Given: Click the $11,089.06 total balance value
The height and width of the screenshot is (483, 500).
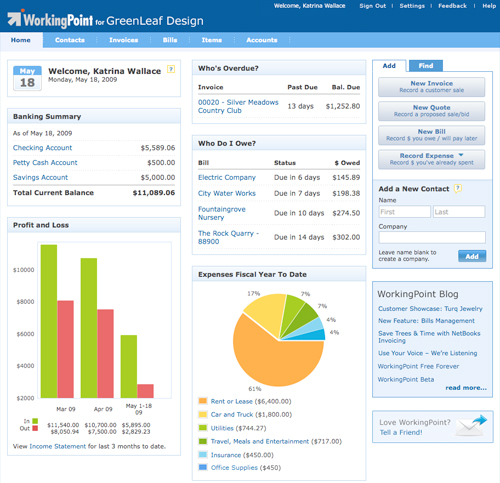Looking at the screenshot, I should coord(154,193).
